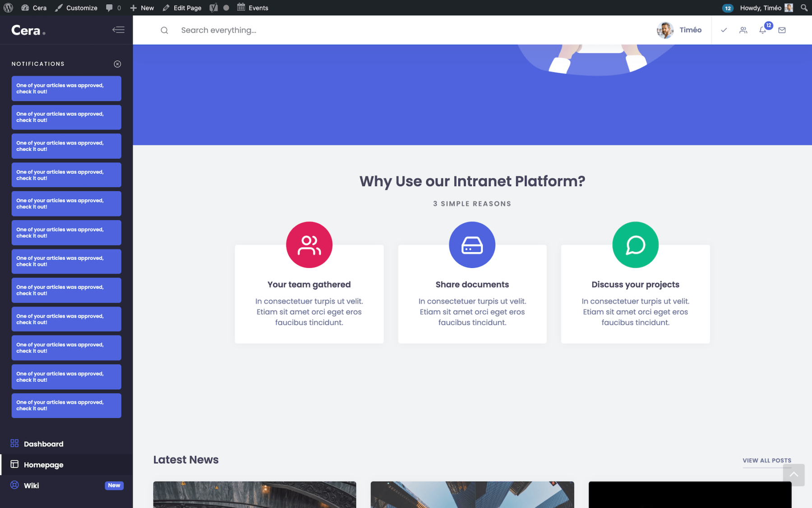
Task: Click the members icon in the header
Action: pyautogui.click(x=743, y=30)
